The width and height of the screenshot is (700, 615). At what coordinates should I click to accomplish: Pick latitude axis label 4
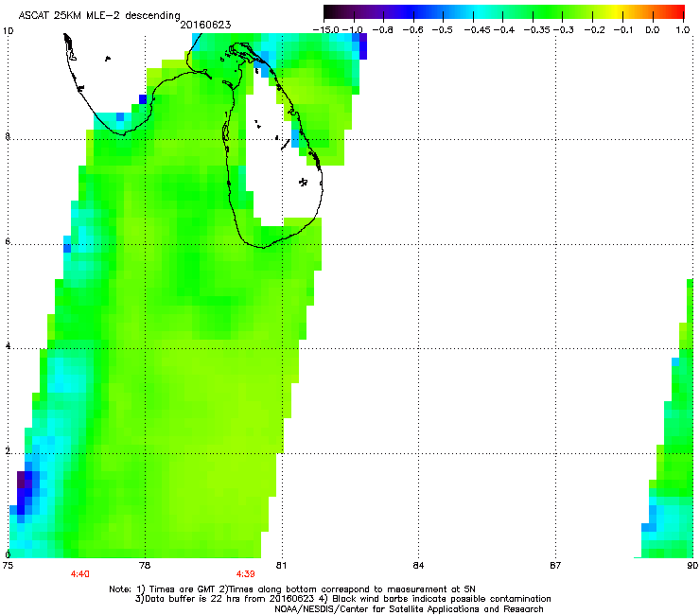8,346
